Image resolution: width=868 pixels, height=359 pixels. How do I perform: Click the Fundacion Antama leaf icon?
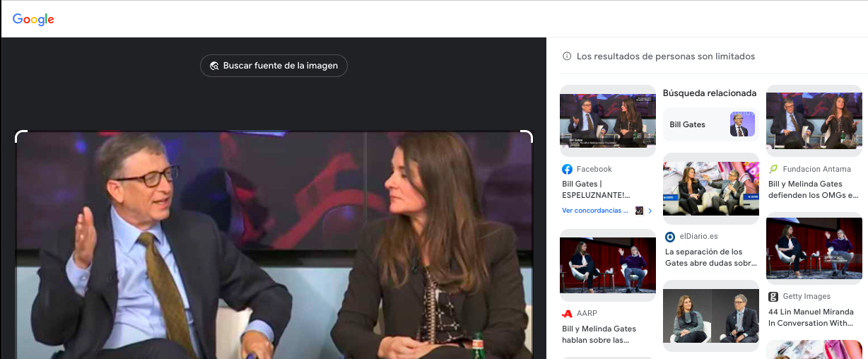(x=773, y=169)
